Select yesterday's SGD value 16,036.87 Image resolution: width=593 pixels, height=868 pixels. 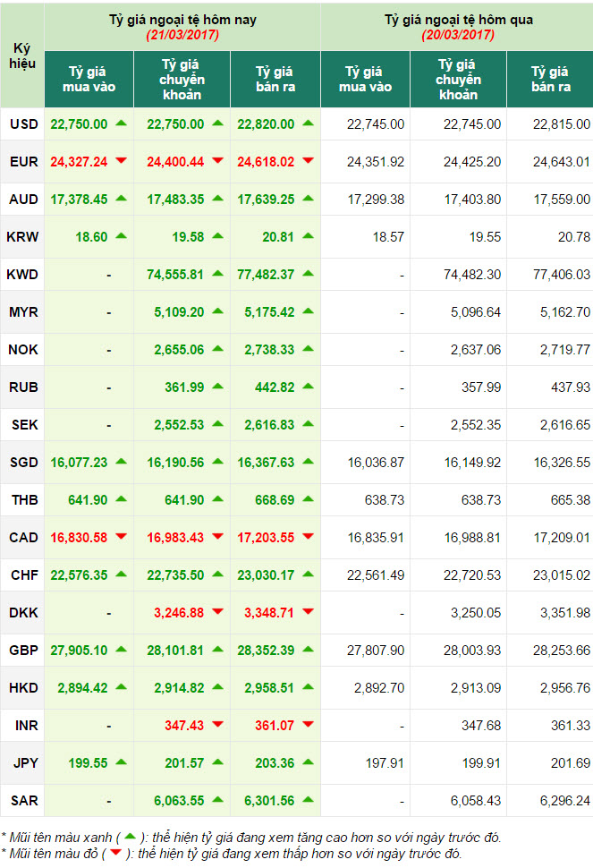click(376, 463)
